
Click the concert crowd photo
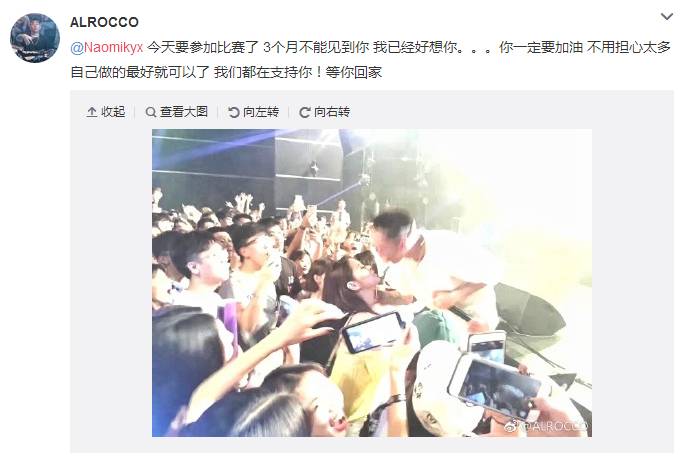coord(372,283)
